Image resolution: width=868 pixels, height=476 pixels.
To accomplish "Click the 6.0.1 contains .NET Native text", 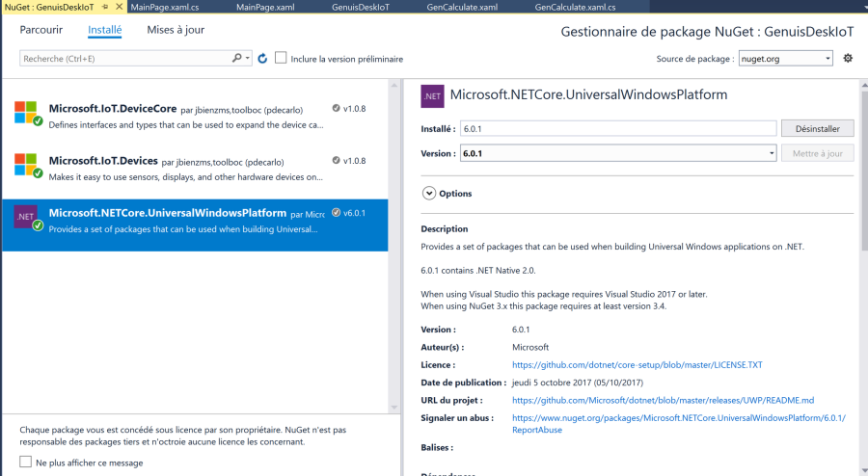I will click(x=478, y=271).
